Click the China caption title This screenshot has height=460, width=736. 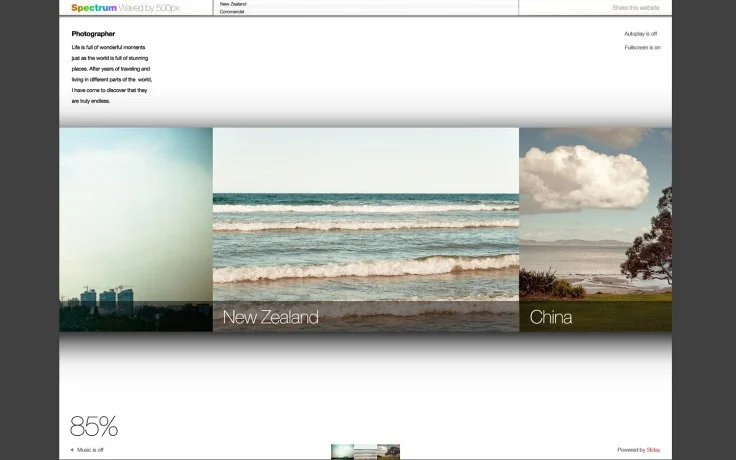coord(551,317)
